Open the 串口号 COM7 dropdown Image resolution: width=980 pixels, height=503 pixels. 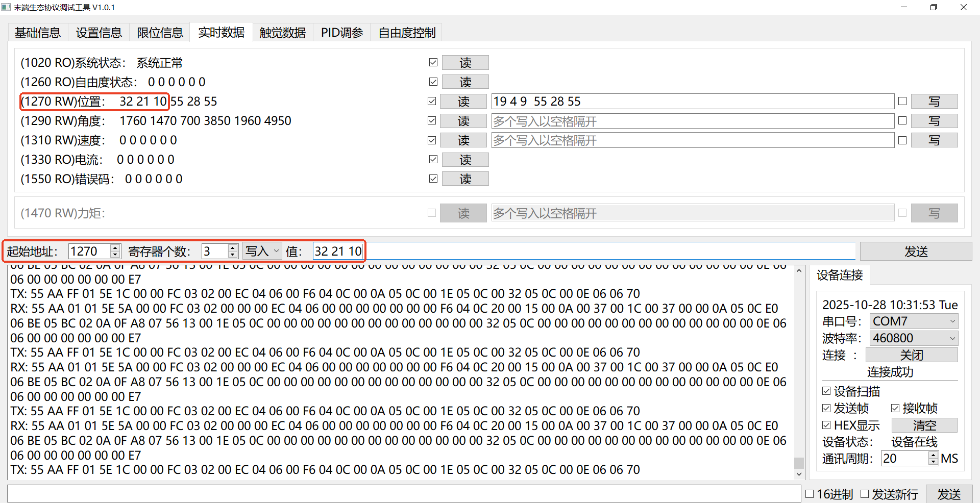[913, 321]
